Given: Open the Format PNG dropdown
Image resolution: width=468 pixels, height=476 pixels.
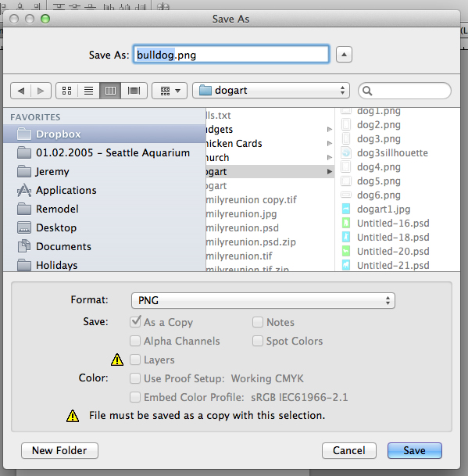Looking at the screenshot, I should coord(263,300).
